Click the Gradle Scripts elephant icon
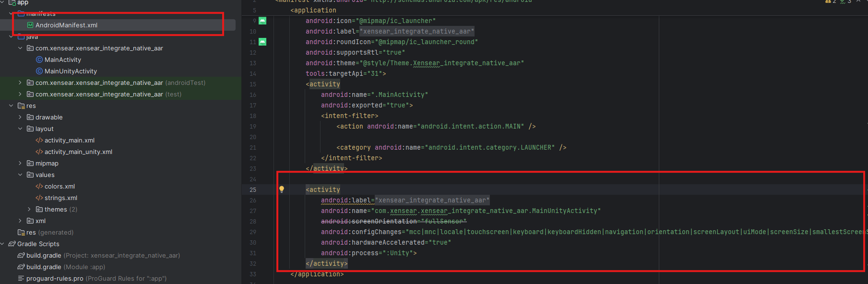This screenshot has height=284, width=868. (x=12, y=244)
